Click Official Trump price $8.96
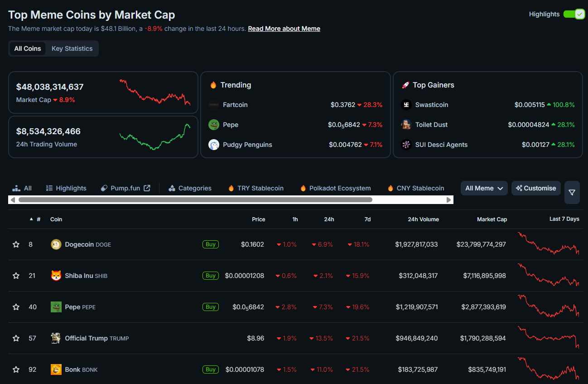This screenshot has height=384, width=588. point(255,338)
